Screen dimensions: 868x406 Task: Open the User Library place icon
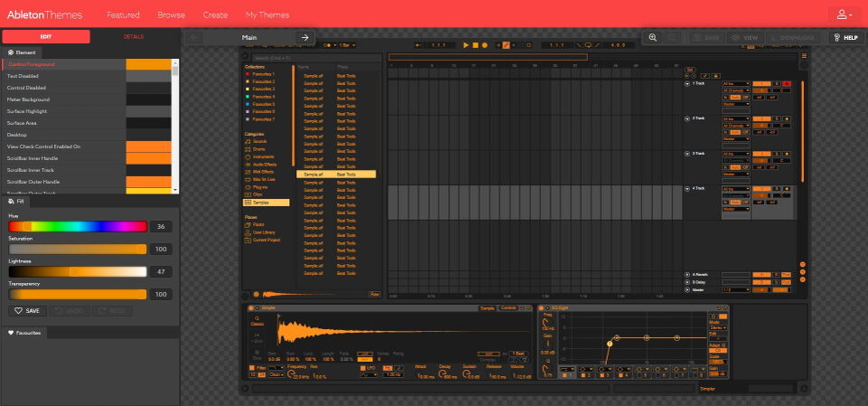click(248, 232)
